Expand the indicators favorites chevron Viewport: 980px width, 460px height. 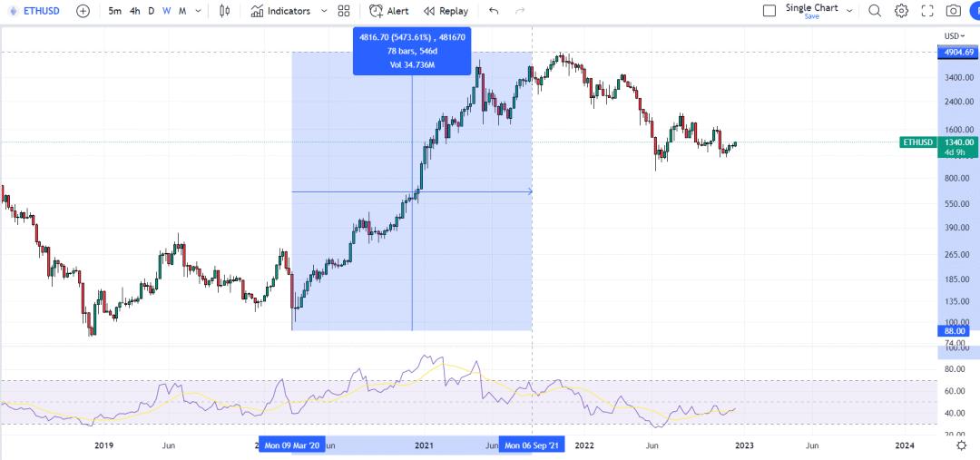(x=324, y=11)
